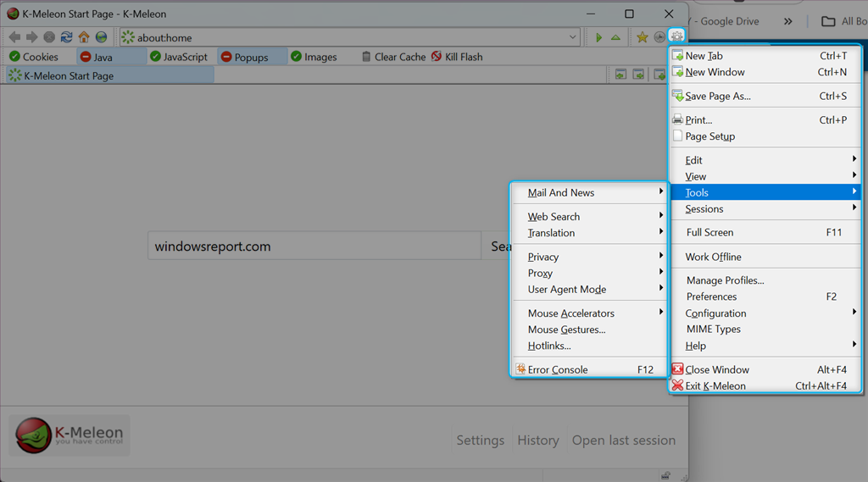
Task: Click the Settings link
Action: coord(480,440)
